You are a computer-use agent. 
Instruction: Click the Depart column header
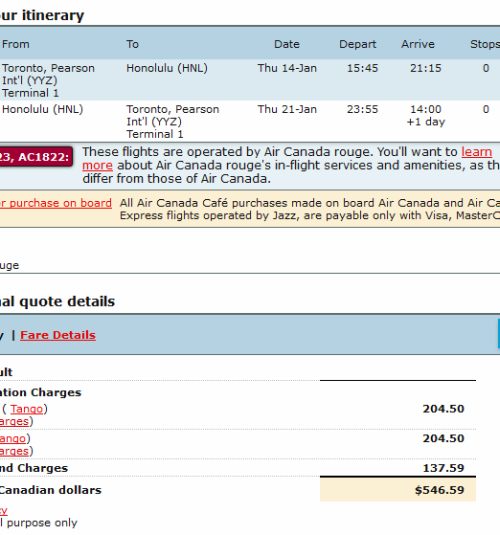tap(358, 44)
